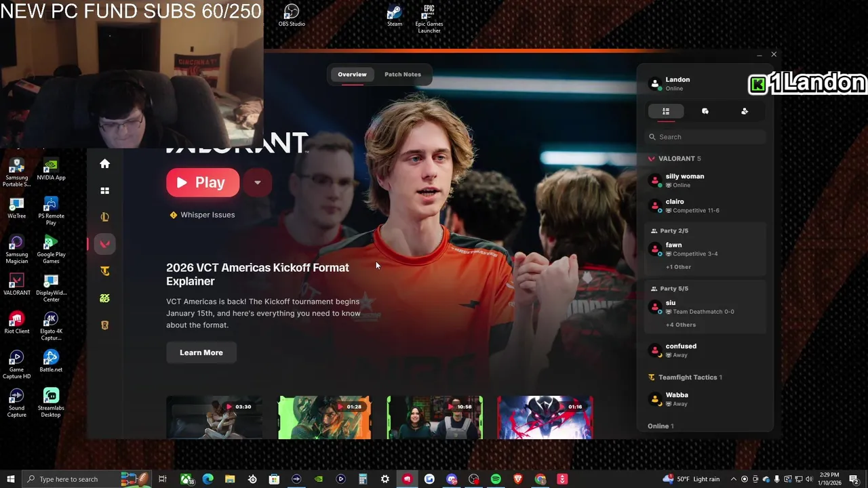Play the 10:58 video thumbnail

pyautogui.click(x=435, y=418)
